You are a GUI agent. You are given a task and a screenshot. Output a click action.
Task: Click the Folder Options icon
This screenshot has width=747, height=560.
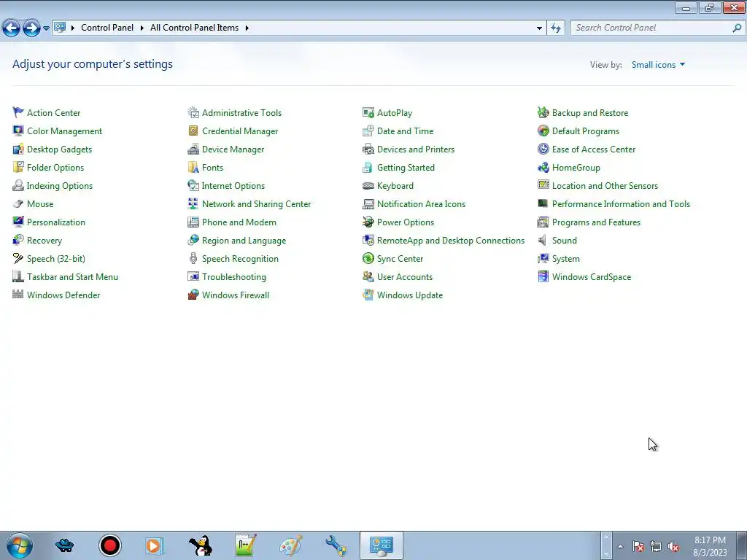point(18,167)
